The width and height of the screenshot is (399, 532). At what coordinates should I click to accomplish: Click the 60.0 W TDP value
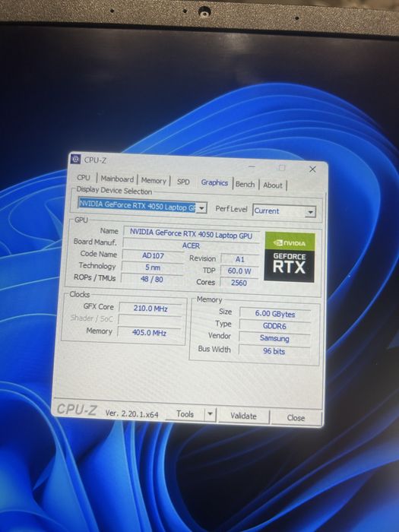[x=239, y=271]
